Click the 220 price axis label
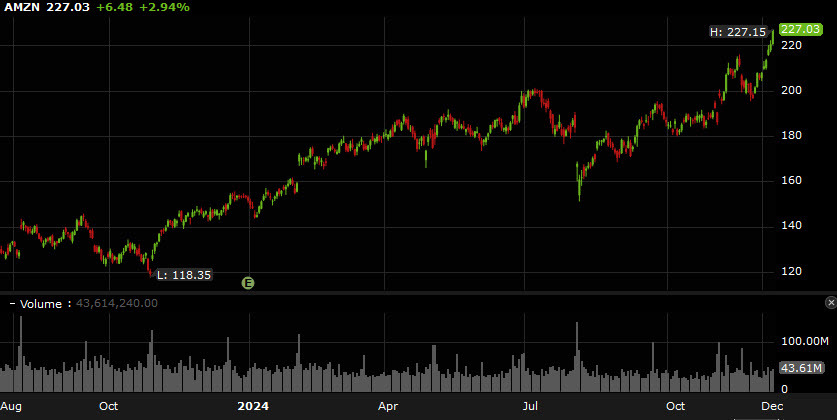 pyautogui.click(x=791, y=45)
